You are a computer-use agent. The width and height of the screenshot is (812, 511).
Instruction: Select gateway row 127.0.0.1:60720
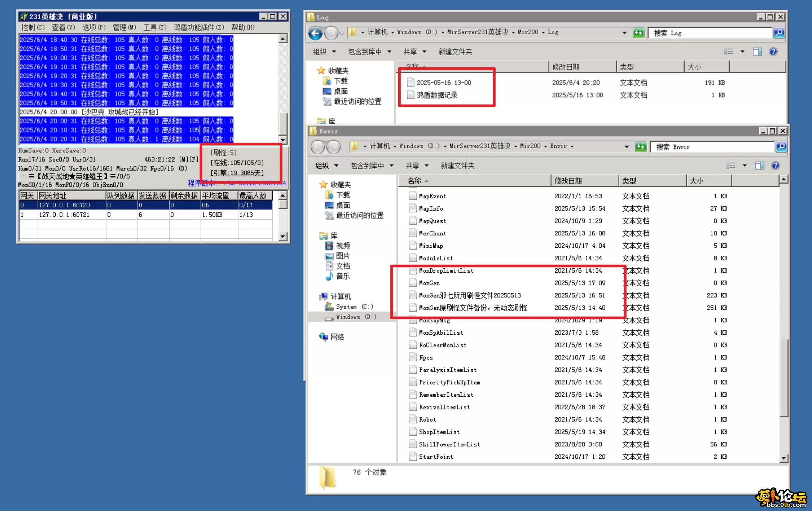(x=146, y=205)
